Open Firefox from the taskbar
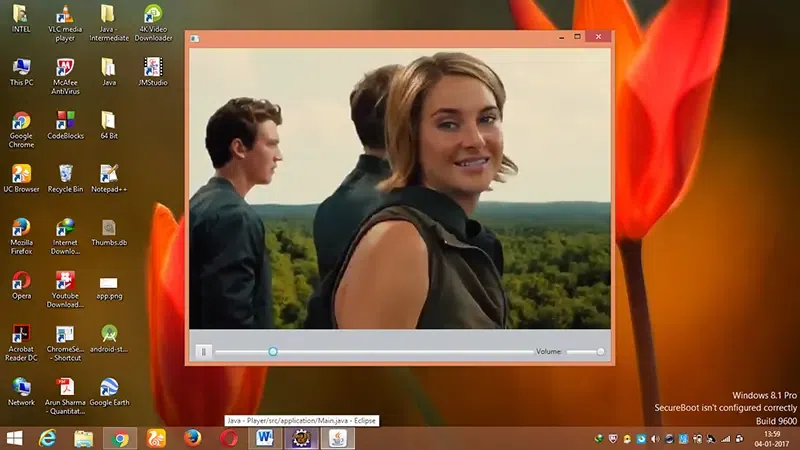This screenshot has height=450, width=800. tap(192, 438)
